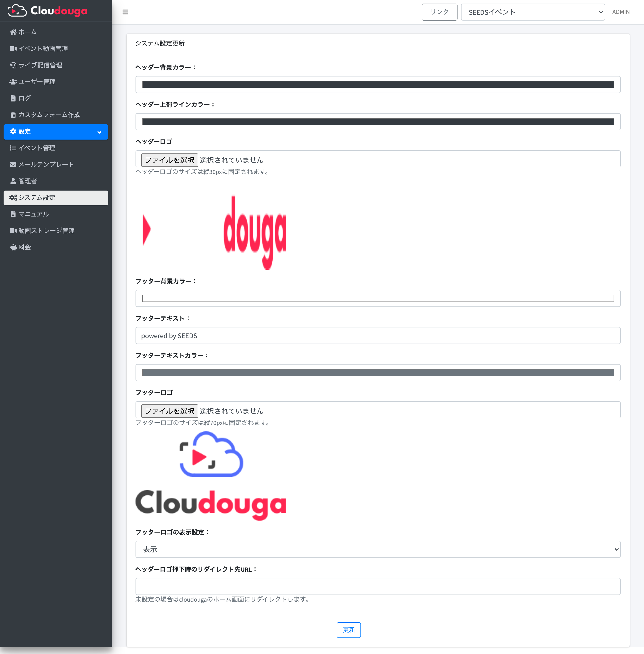Open ライブ配信管理 menu item
Image resolution: width=644 pixels, height=654 pixels.
click(56, 65)
